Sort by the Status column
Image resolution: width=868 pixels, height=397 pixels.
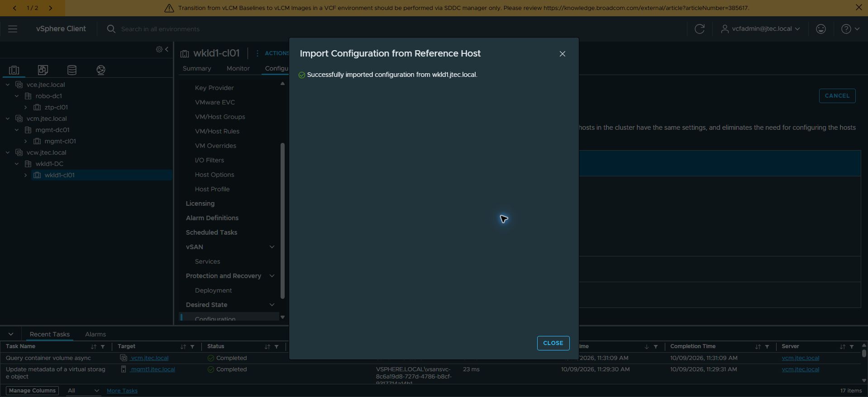tap(267, 347)
